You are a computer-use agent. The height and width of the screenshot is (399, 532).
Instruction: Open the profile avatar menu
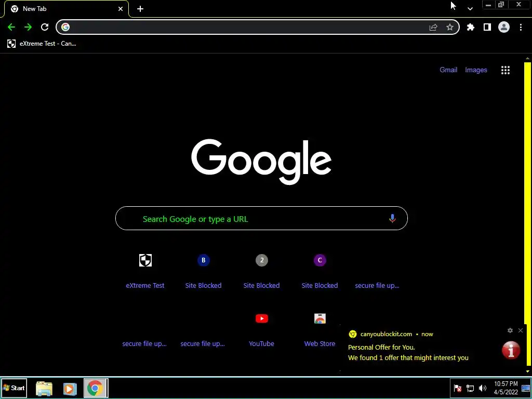[504, 27]
